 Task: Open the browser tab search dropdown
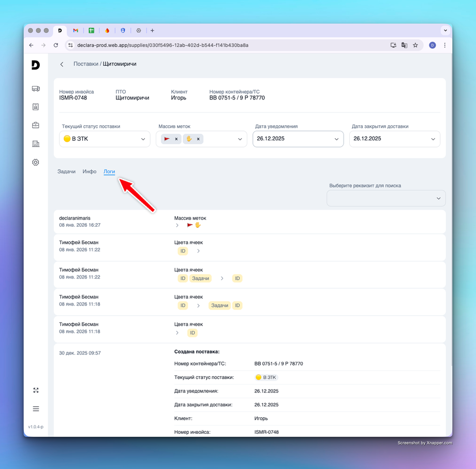445,31
